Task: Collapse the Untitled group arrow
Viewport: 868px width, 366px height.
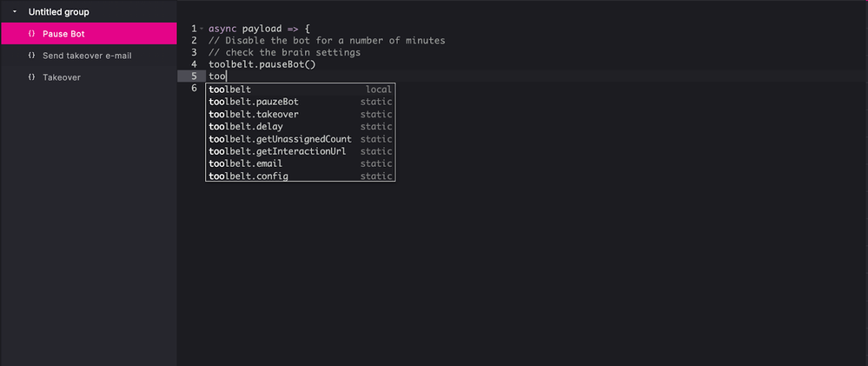Action: coord(15,11)
